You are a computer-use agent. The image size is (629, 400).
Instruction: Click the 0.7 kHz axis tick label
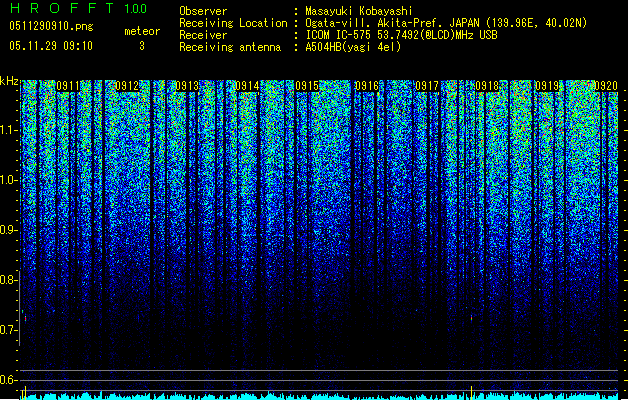pyautogui.click(x=9, y=330)
